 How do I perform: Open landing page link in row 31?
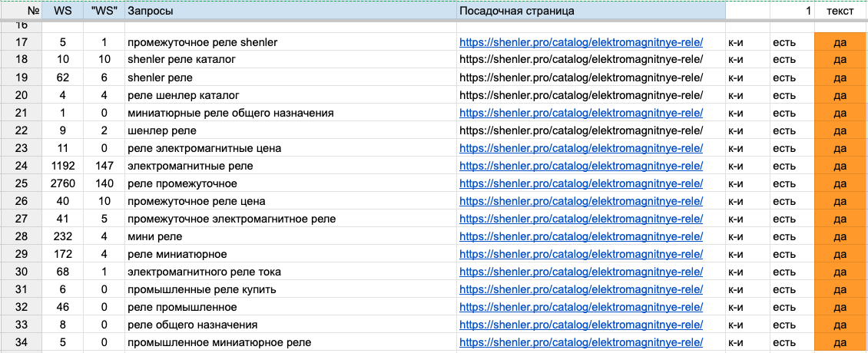click(581, 290)
